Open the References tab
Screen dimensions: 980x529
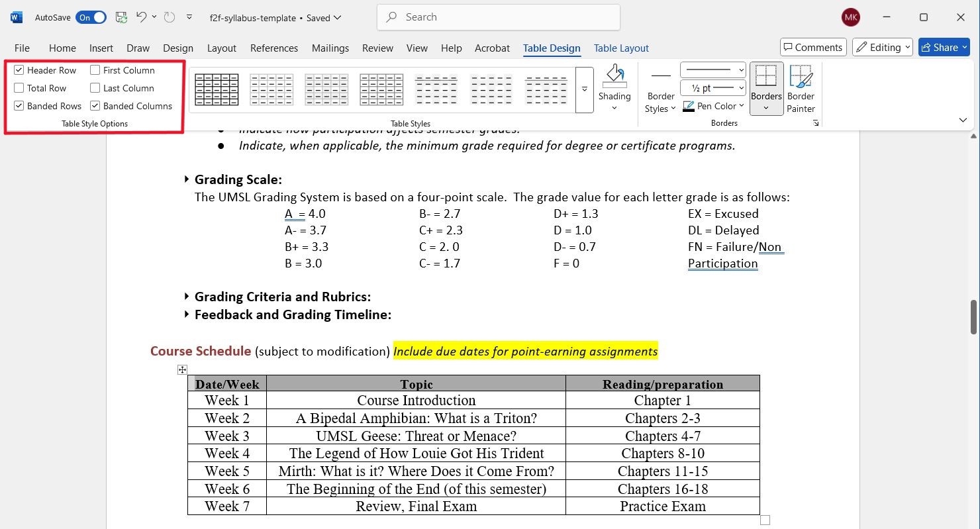click(x=274, y=48)
